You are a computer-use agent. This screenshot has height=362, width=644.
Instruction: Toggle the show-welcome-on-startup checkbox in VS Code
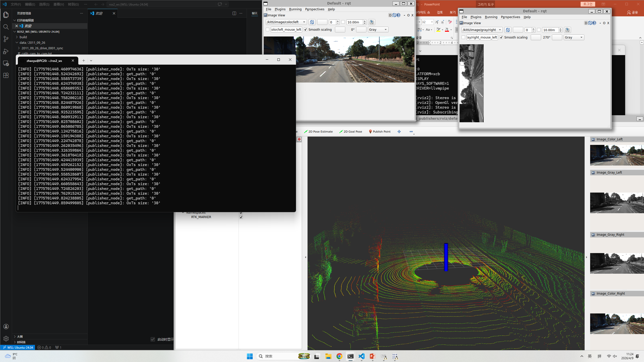(x=153, y=339)
